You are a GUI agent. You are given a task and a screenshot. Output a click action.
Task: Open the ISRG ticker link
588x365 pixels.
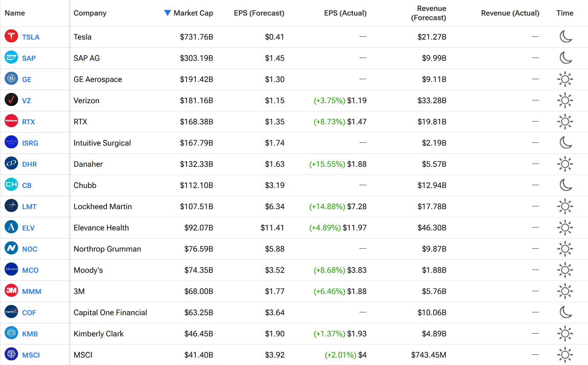pos(30,143)
